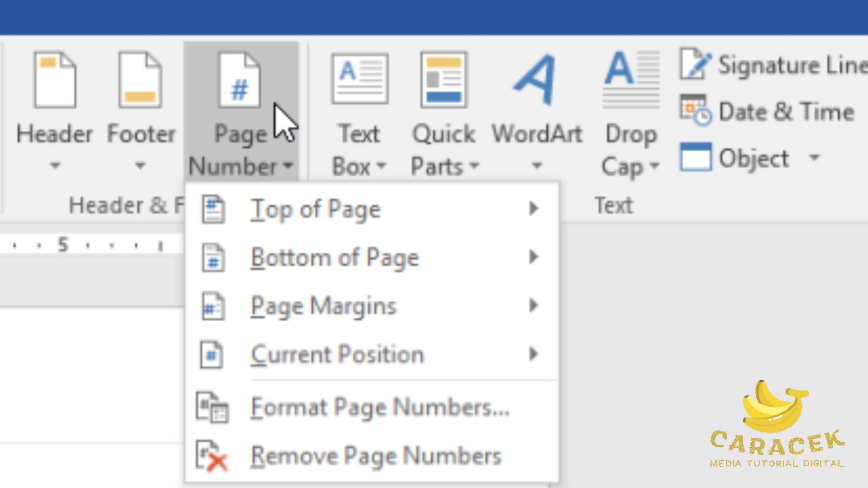
Task: Click the Header icon in the ribbon
Action: [55, 81]
